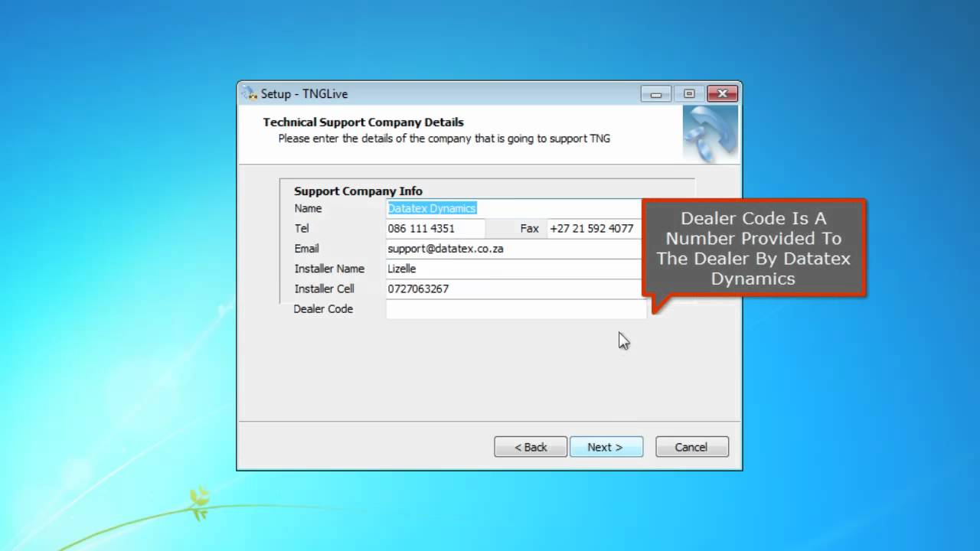Screen dimensions: 980x551
Task: Click the setup icon in the title bar
Action: click(x=250, y=93)
